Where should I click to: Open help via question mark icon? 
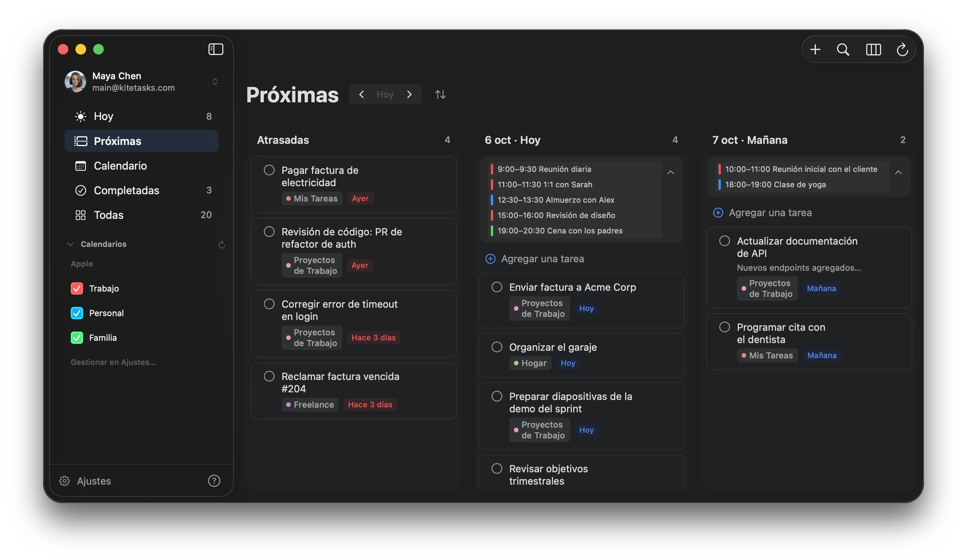pyautogui.click(x=214, y=481)
